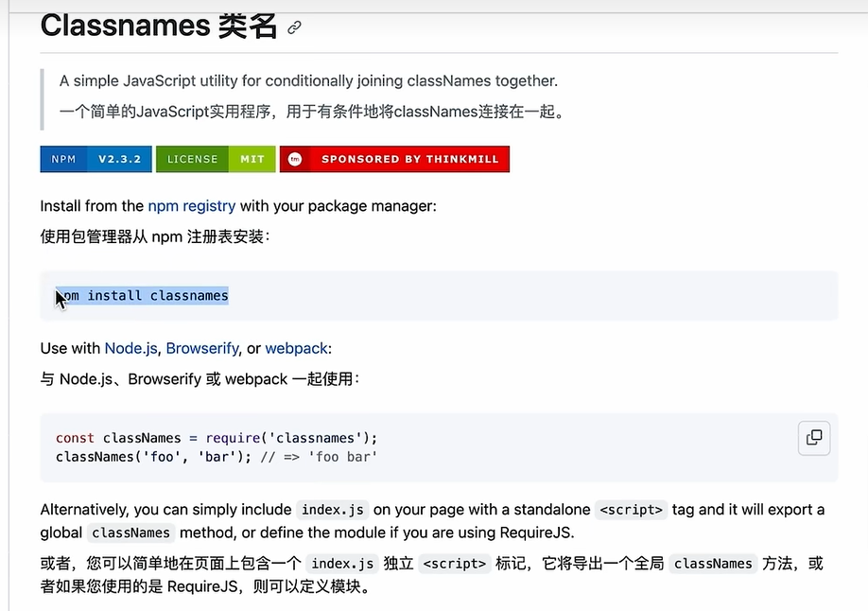Open the Sponsored by Thinkmill badge
The height and width of the screenshot is (611, 868).
pyautogui.click(x=394, y=159)
